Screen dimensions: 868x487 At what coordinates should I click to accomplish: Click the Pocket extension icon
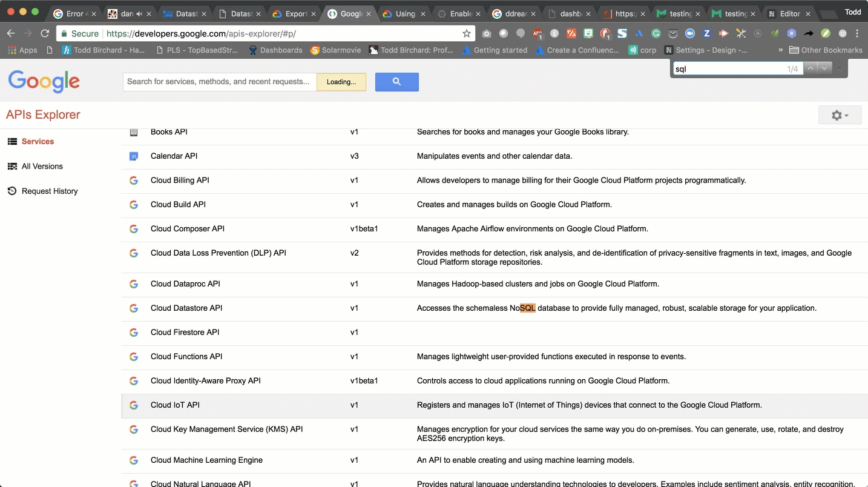673,33
